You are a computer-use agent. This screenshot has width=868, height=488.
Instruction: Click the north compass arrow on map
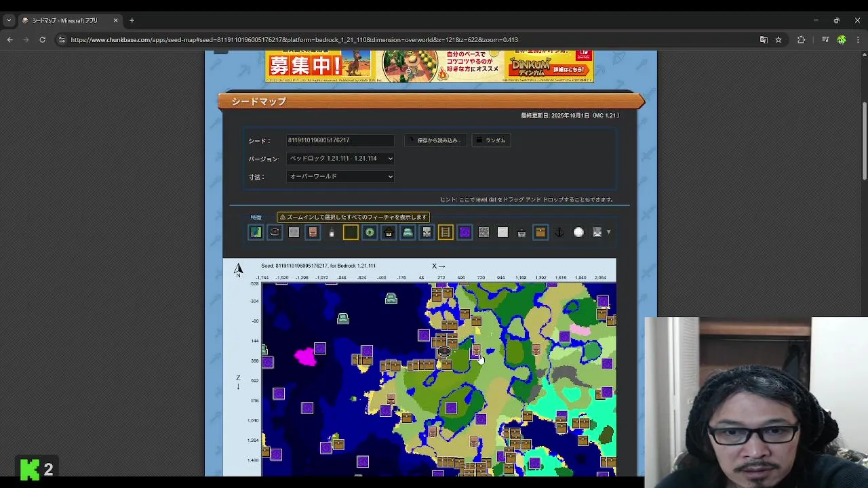tap(239, 270)
